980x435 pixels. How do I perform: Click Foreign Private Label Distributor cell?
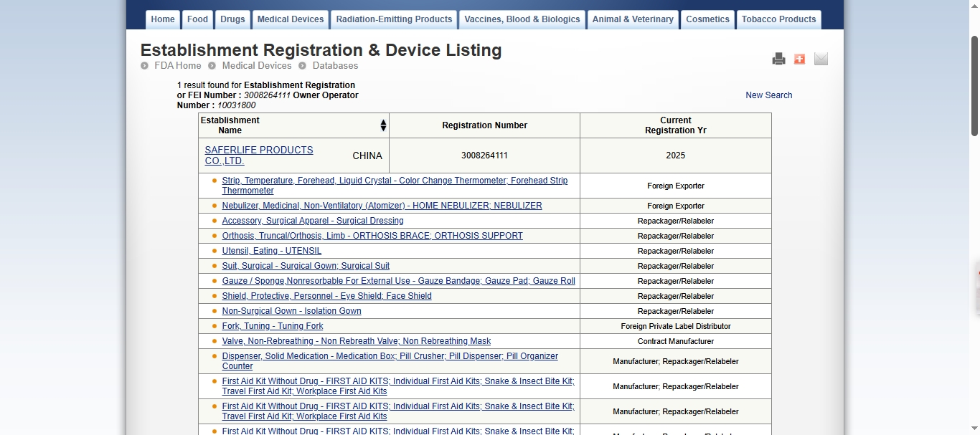[x=675, y=326]
